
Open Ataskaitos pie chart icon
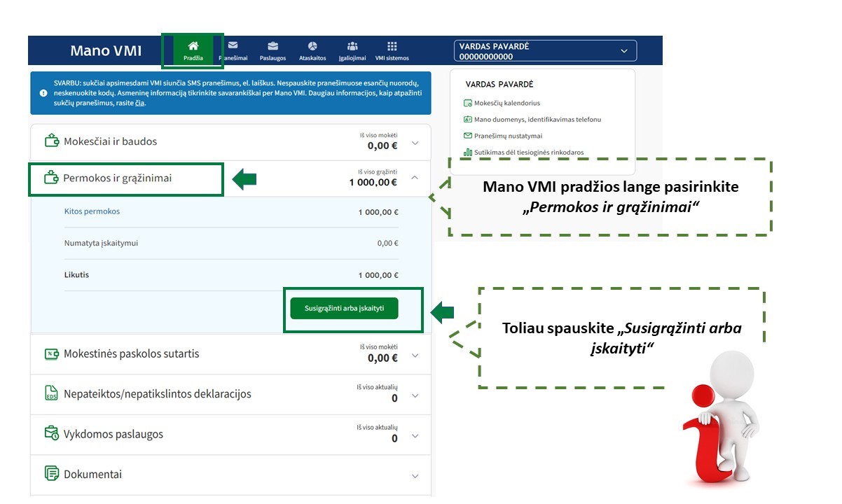313,46
